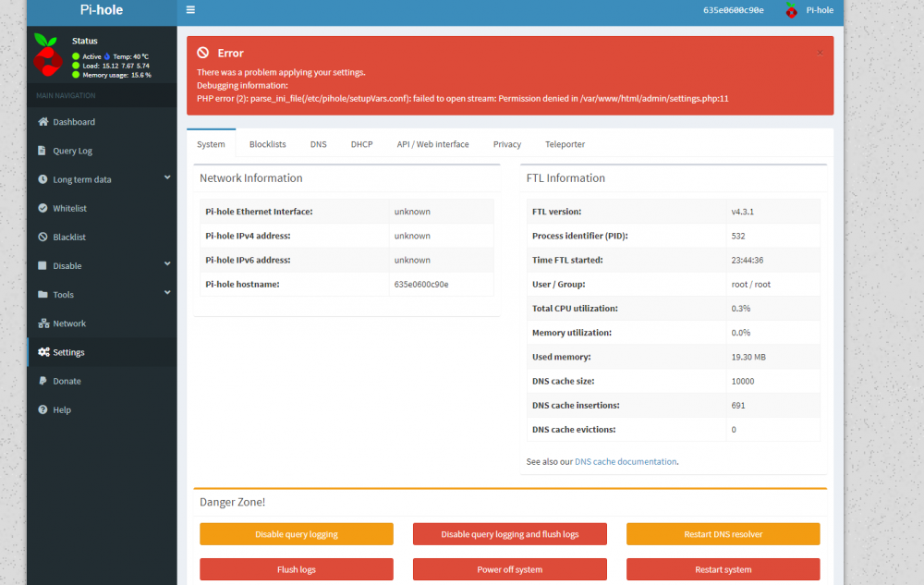
Task: Click the Restart system button
Action: [x=723, y=569]
